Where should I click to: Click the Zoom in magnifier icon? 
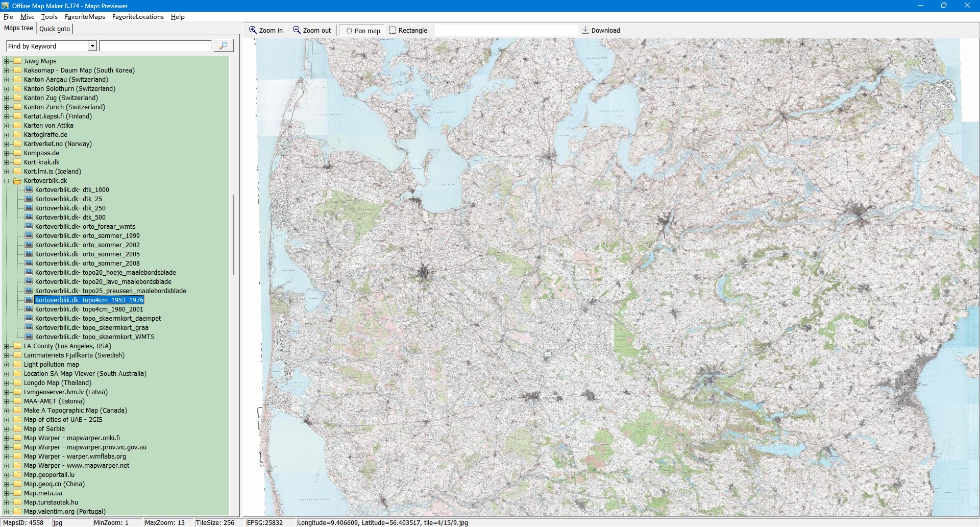(253, 30)
